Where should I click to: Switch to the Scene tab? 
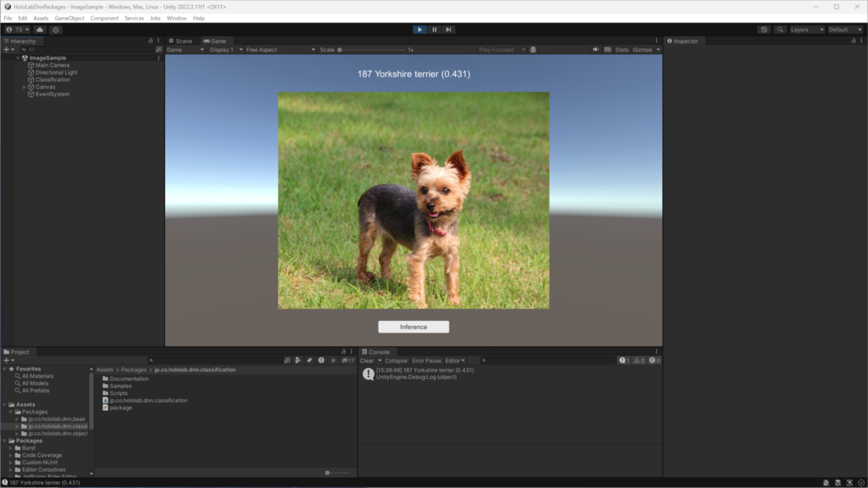pyautogui.click(x=181, y=41)
